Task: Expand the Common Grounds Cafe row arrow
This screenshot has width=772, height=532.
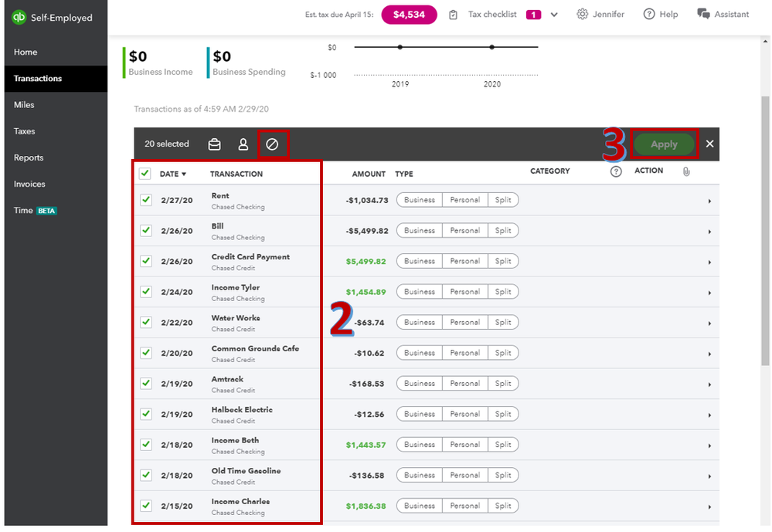Action: click(x=709, y=354)
